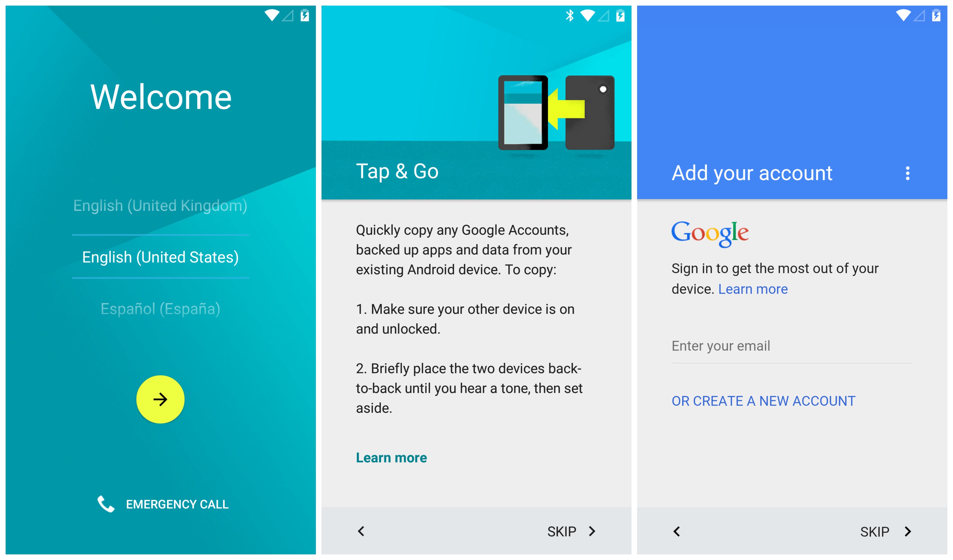Click OR CREATE A NEW ACCOUNT link
The image size is (953, 560).
(764, 401)
